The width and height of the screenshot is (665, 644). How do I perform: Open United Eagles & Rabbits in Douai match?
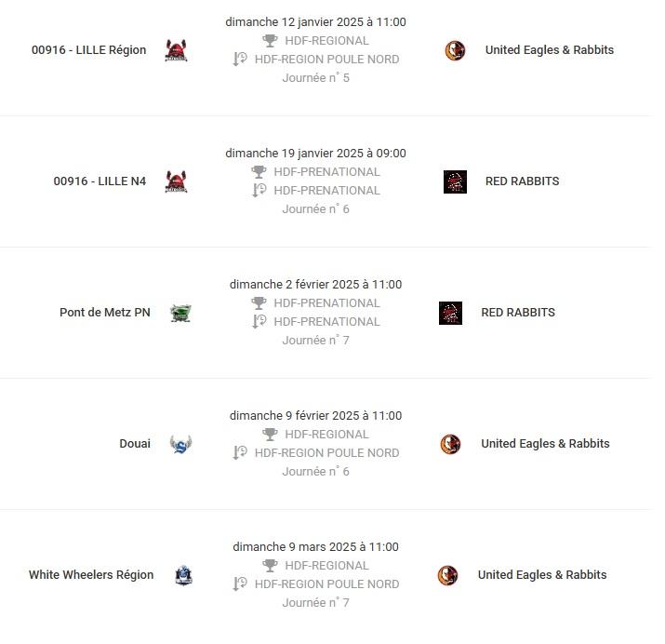point(545,443)
